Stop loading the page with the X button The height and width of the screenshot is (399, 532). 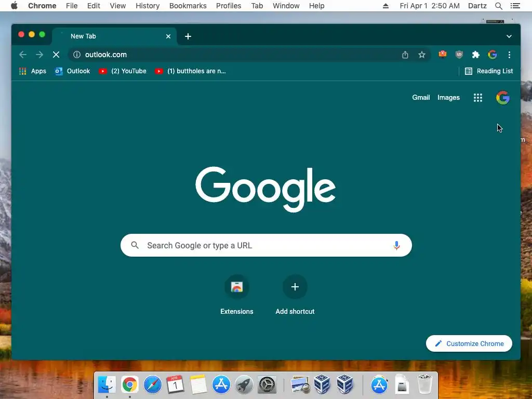pyautogui.click(x=56, y=55)
